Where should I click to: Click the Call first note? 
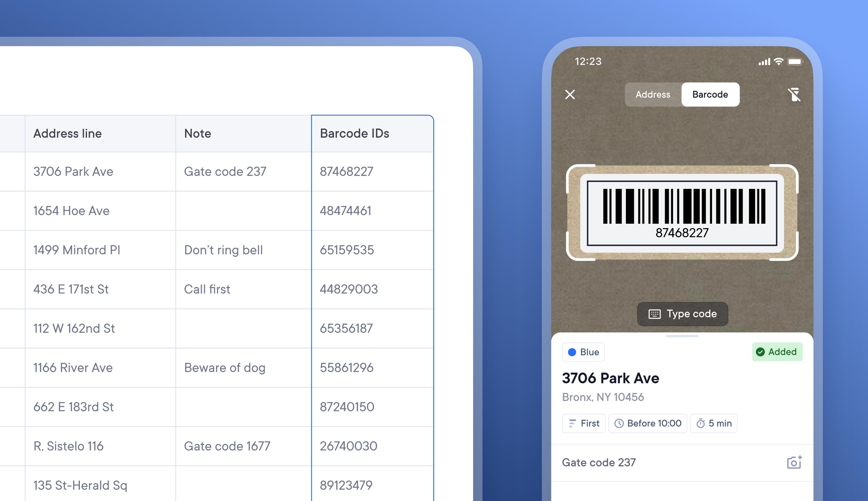tap(243, 289)
